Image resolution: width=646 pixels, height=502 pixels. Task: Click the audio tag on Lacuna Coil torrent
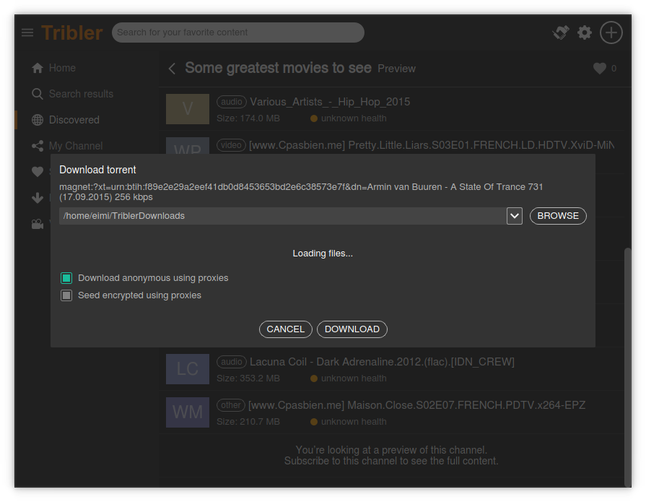pyautogui.click(x=232, y=362)
